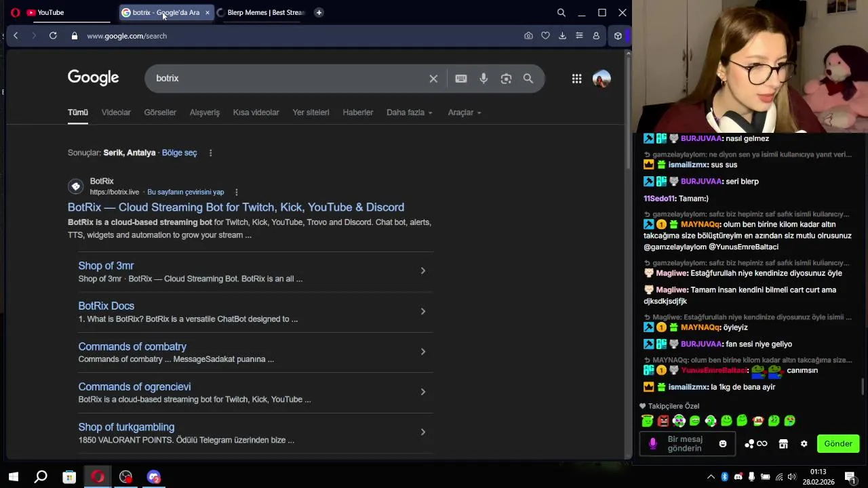868x488 pixels.
Task: Open BotRix Docs sitelink
Action: point(106,306)
